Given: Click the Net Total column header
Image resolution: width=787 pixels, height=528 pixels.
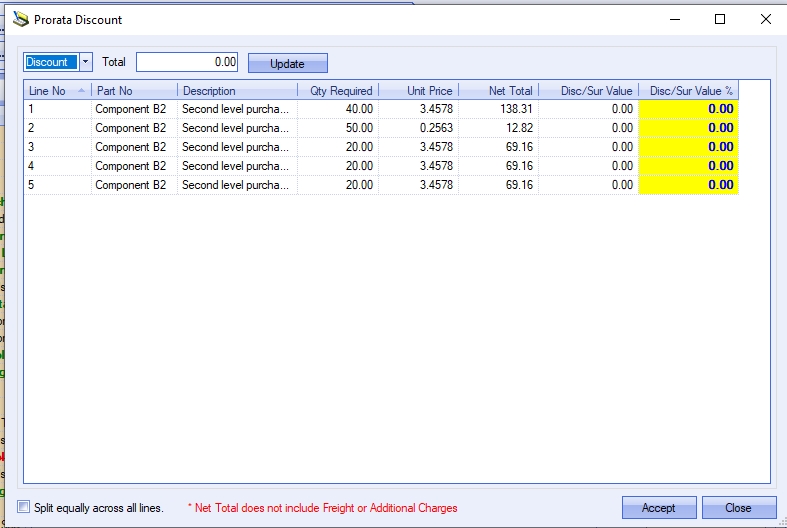Looking at the screenshot, I should click(498, 91).
